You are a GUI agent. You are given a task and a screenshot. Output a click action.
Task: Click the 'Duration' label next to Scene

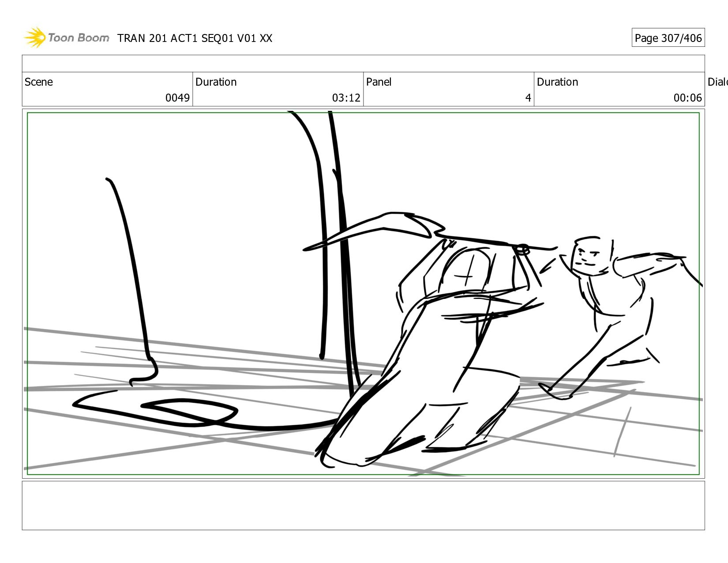216,82
